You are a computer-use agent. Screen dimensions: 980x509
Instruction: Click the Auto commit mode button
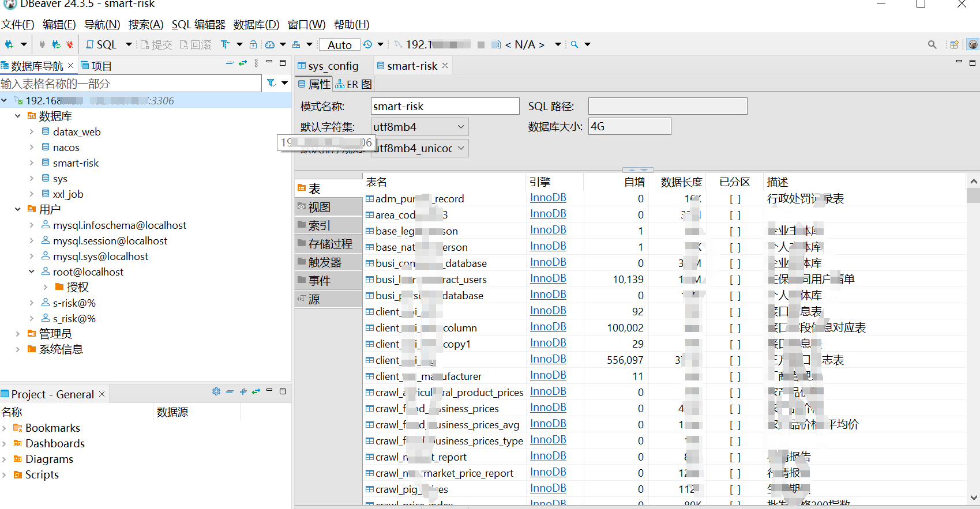click(x=340, y=44)
